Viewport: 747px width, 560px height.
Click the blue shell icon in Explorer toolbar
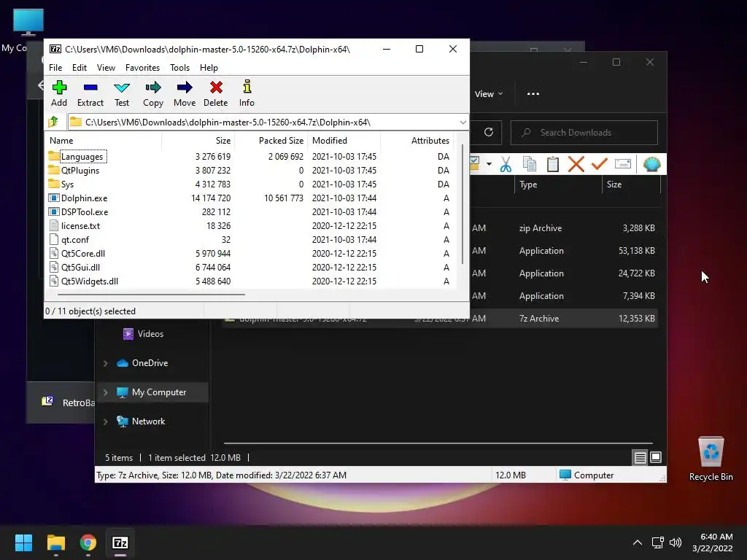[x=651, y=164]
